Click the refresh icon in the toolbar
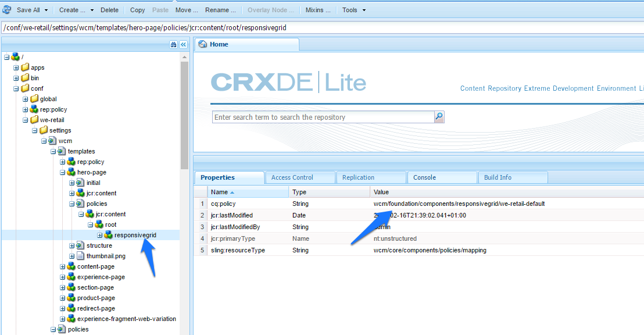The height and width of the screenshot is (335, 644). tap(7, 10)
